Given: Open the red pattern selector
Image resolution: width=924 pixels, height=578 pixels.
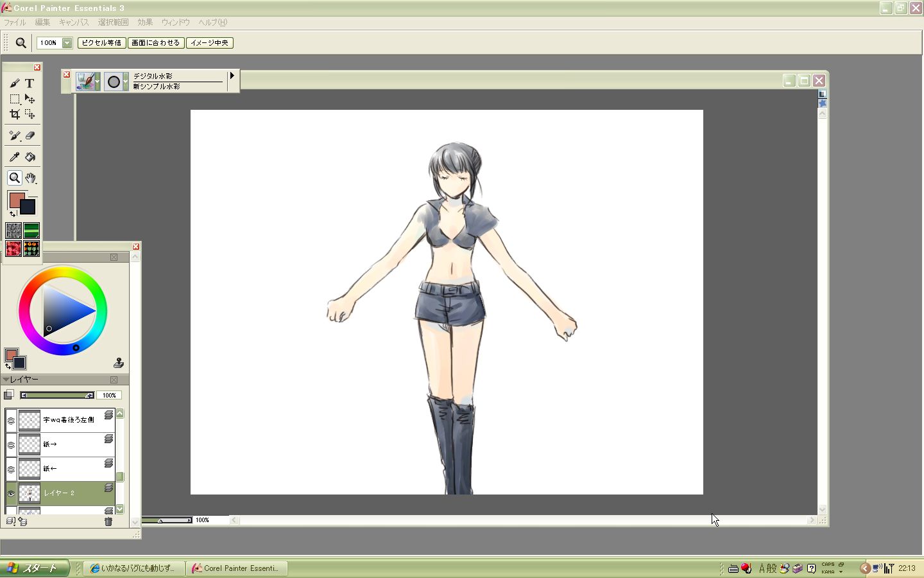Looking at the screenshot, I should pos(13,248).
